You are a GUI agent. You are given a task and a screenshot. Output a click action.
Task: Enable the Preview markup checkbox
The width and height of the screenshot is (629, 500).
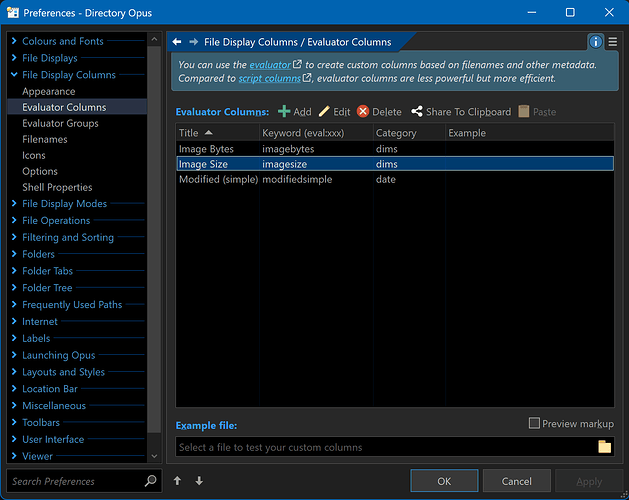pos(534,423)
